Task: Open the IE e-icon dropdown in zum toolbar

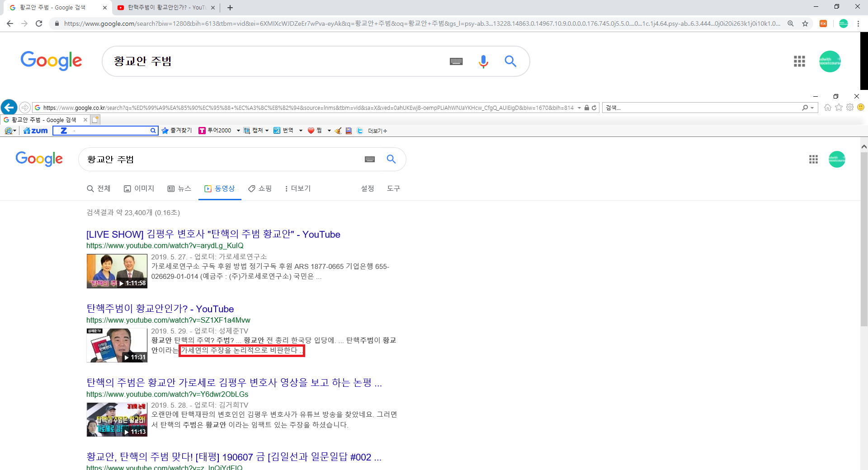Action: pyautogui.click(x=10, y=131)
